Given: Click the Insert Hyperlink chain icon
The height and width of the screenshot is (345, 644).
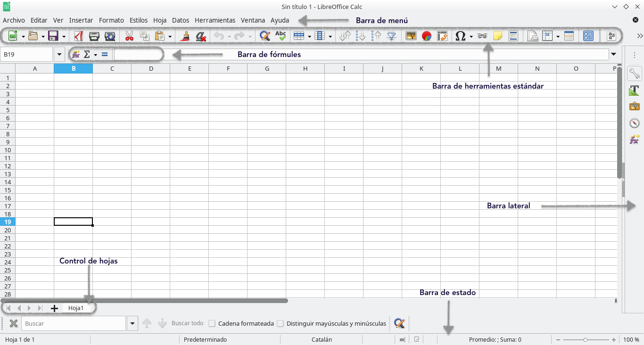Looking at the screenshot, I should [482, 36].
